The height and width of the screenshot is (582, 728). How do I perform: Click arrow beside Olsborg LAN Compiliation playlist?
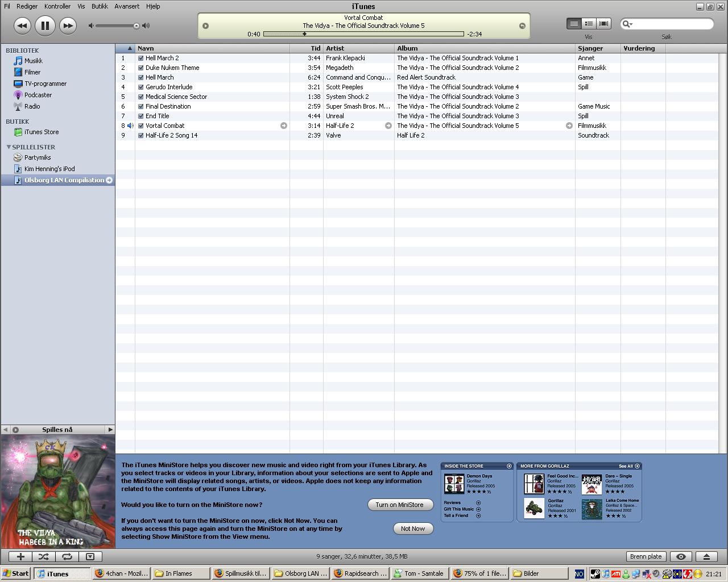(109, 180)
